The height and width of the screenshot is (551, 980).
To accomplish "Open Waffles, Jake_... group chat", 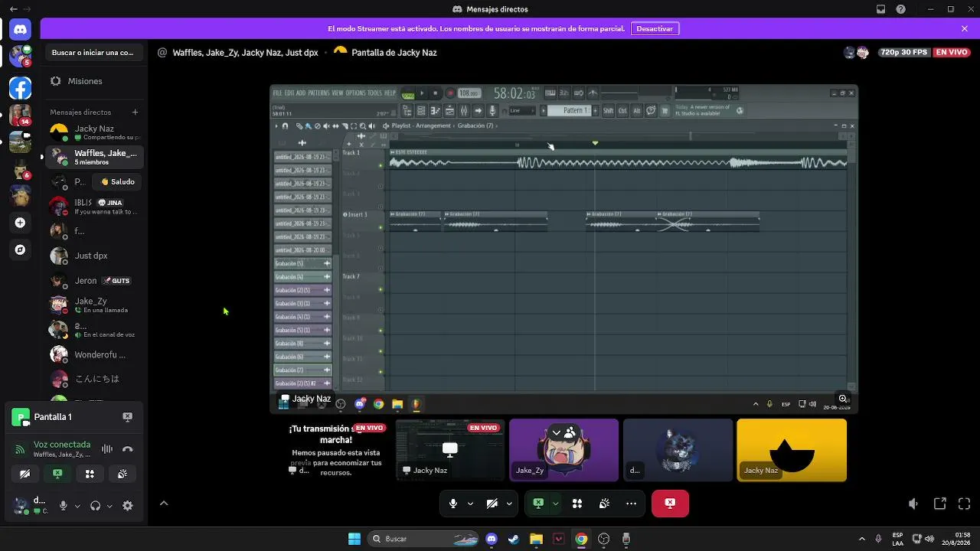I will (93, 157).
